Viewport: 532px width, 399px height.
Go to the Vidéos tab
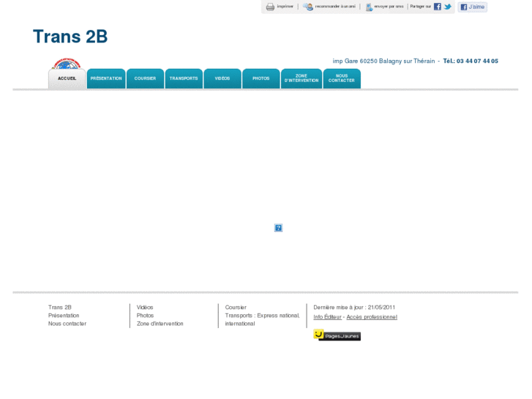click(x=222, y=79)
